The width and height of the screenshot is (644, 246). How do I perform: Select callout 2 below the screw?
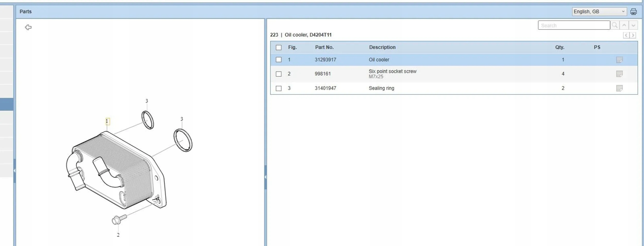pos(118,235)
